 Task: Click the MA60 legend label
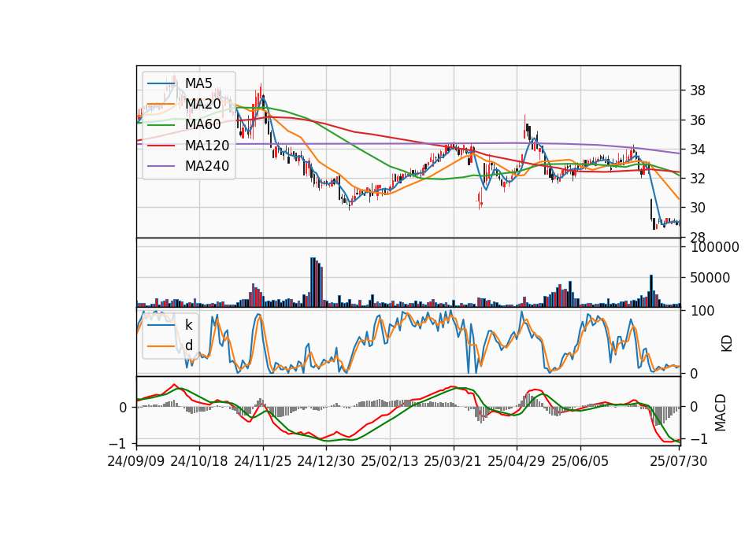202,125
